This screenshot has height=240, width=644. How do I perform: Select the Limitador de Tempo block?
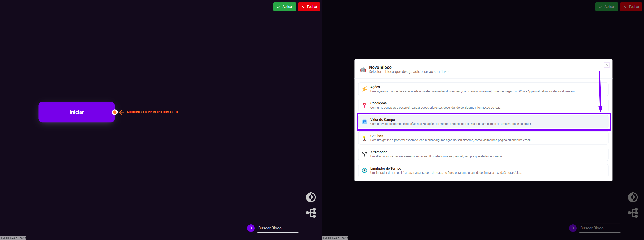click(x=483, y=171)
